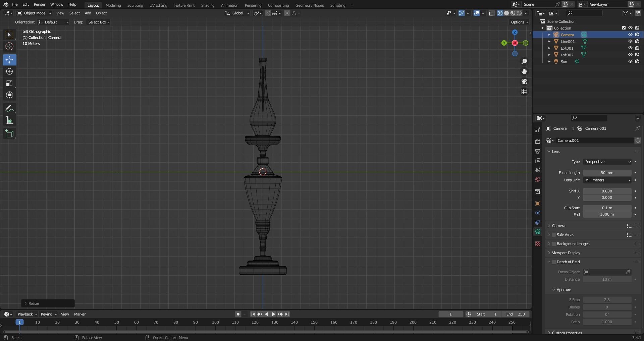Hide the Camera object in viewport
Viewport: 644px width, 341px height.
630,35
